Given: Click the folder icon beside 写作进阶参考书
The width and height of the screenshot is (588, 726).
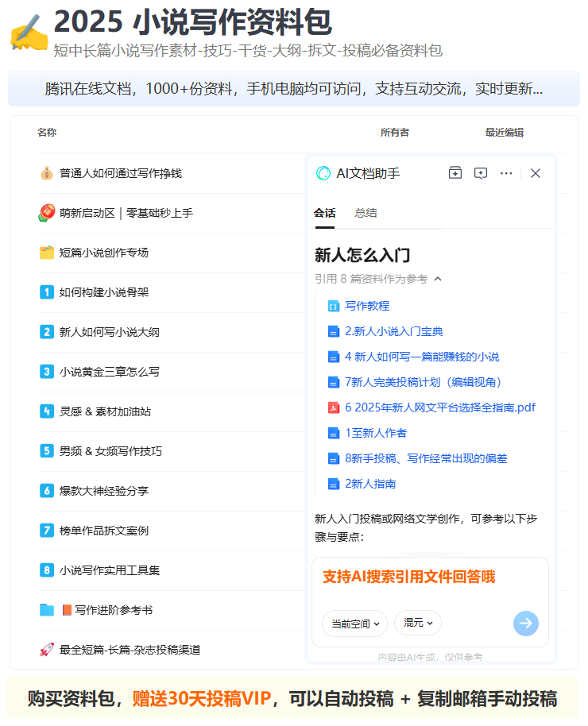Looking at the screenshot, I should coord(47,610).
